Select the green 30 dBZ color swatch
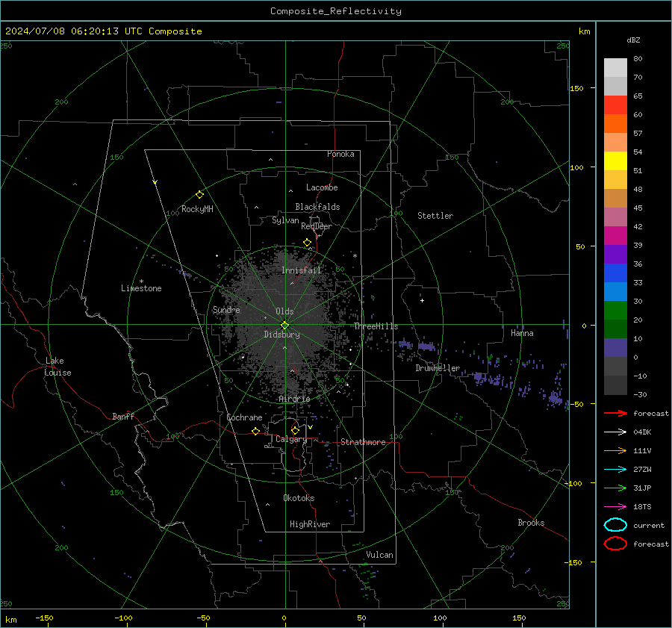Viewport: 672px width, 628px height. (615, 311)
